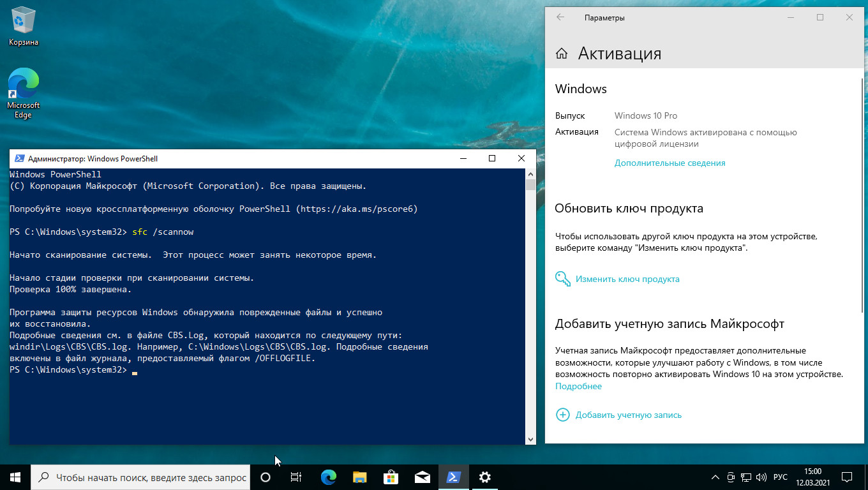Click the "Обновить ключ продукта" heading
Viewport: 868px width, 490px height.
pos(629,209)
